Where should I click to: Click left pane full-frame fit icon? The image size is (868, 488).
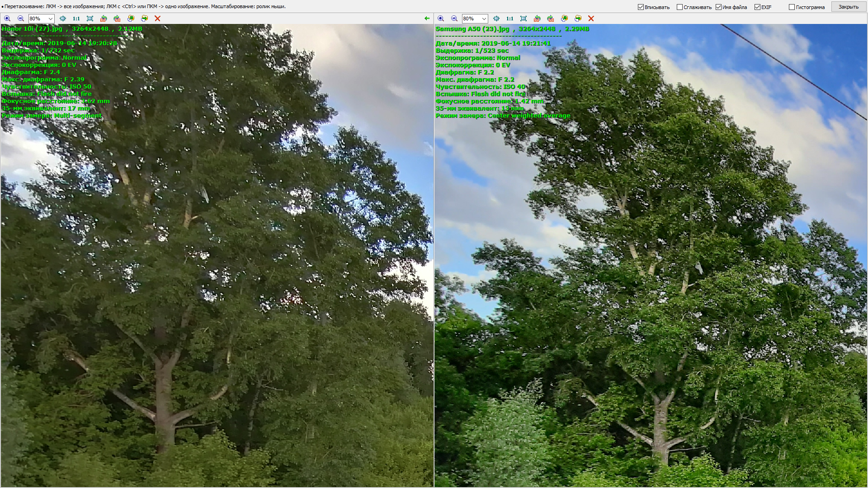click(x=90, y=19)
